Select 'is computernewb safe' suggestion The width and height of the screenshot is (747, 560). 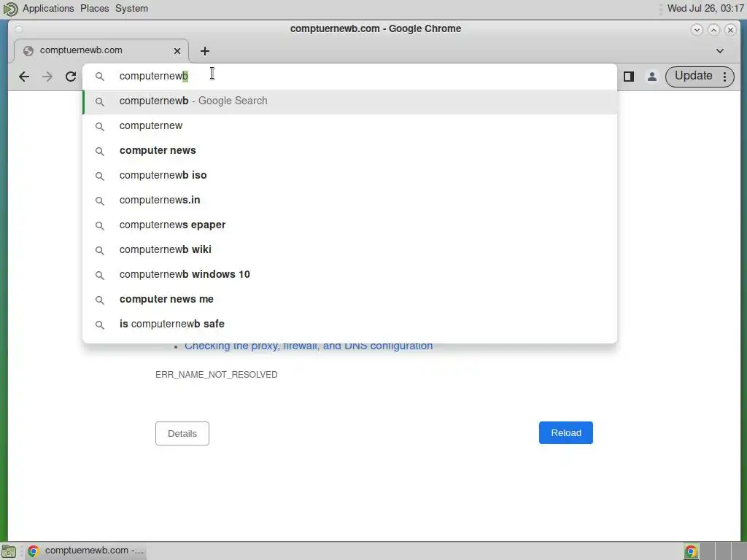(350, 324)
